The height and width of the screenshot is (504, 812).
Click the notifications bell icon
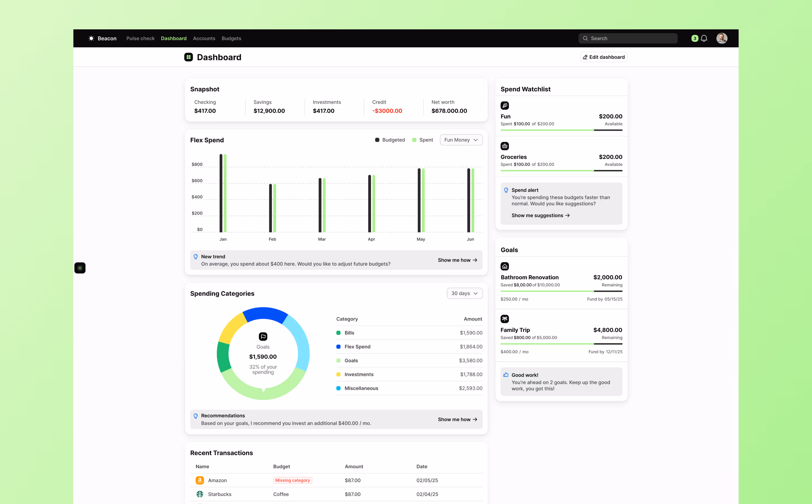(x=704, y=38)
